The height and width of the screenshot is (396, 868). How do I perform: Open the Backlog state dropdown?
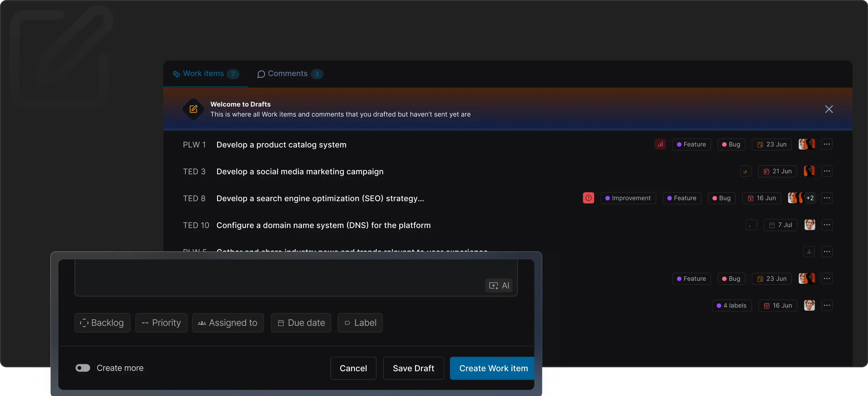coord(102,323)
